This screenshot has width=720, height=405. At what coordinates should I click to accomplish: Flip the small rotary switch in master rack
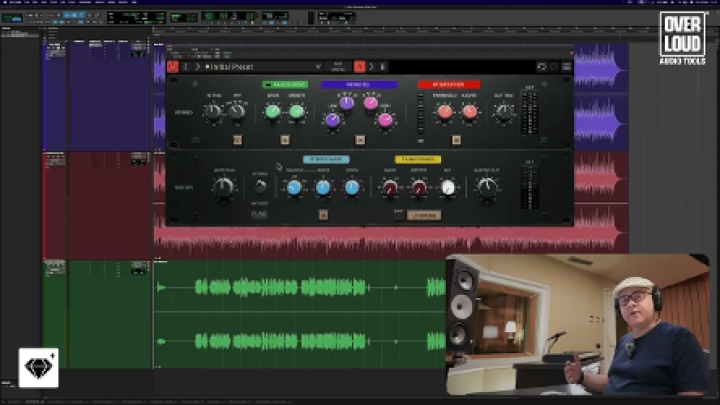pos(260,186)
